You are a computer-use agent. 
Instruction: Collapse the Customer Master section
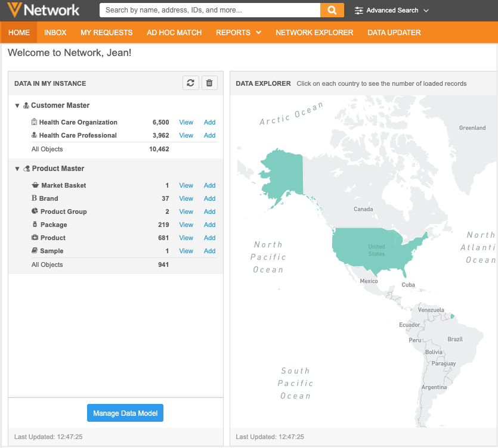tap(17, 105)
